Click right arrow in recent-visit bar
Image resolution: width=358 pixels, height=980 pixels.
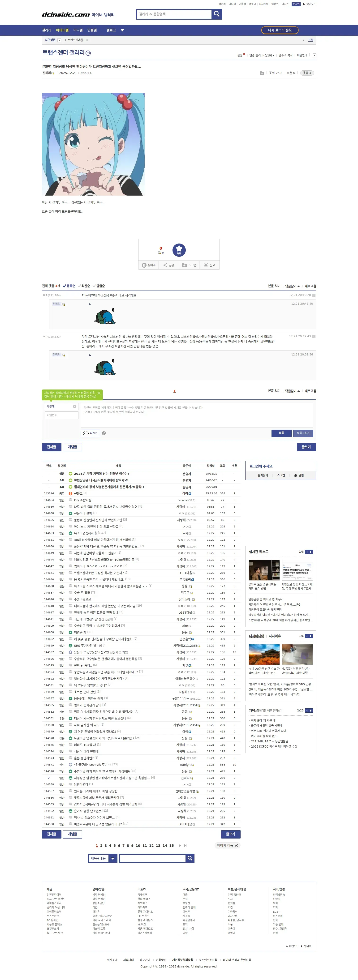point(303,40)
